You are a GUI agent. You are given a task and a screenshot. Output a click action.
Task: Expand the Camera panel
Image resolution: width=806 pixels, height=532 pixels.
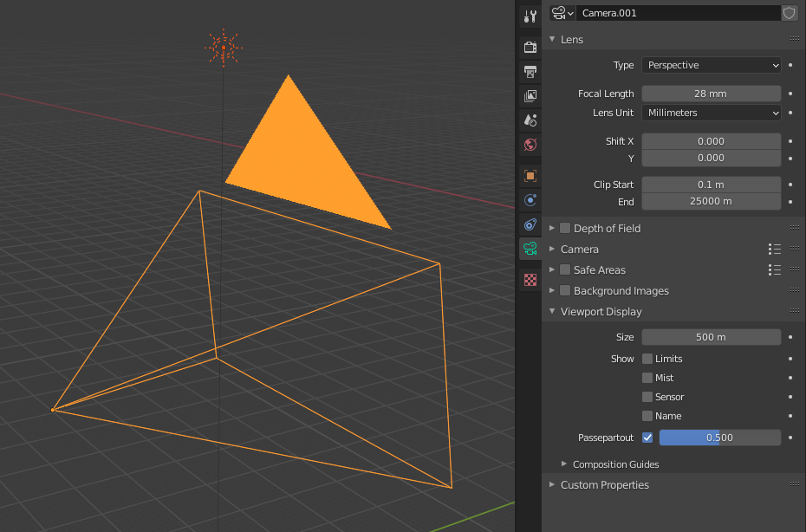point(552,250)
